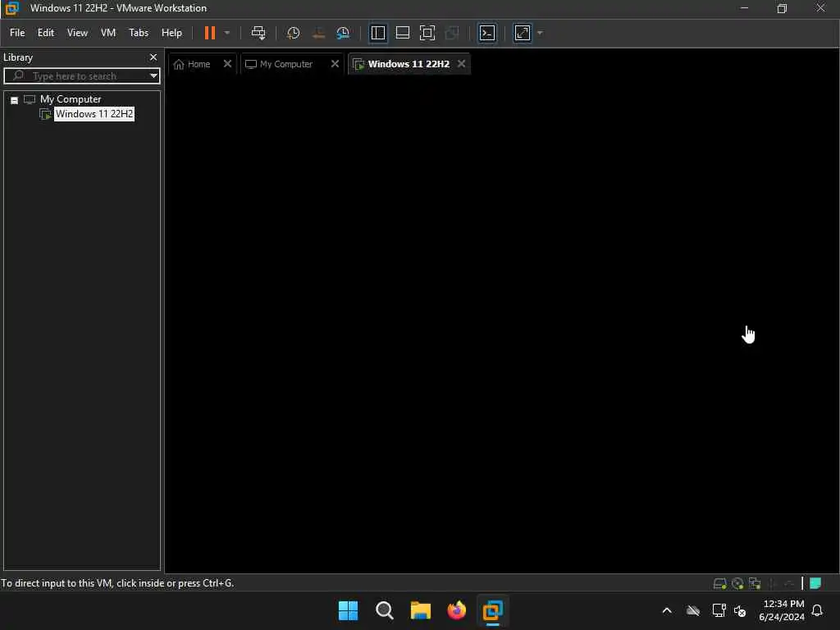This screenshot has height=630, width=840.
Task: Open the VM menu
Action: pyautogui.click(x=108, y=33)
